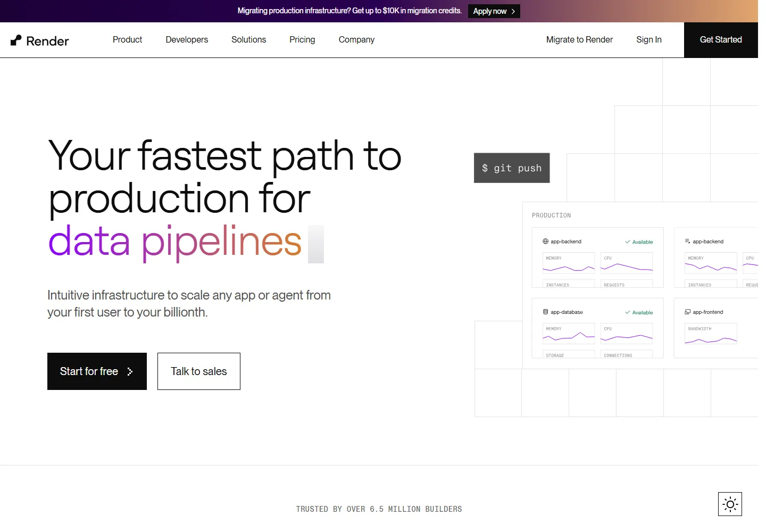Click the Start for free button
The height and width of the screenshot is (532, 766).
coord(97,371)
